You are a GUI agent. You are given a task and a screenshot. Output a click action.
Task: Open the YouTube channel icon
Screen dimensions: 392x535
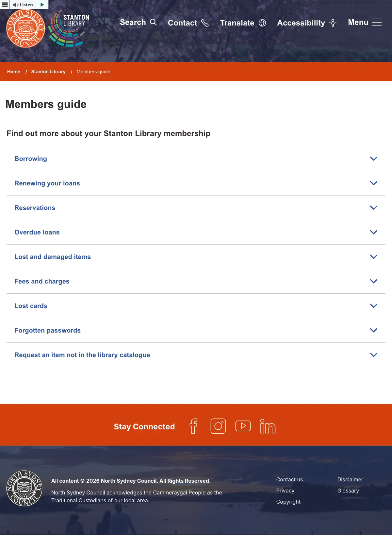click(x=243, y=426)
